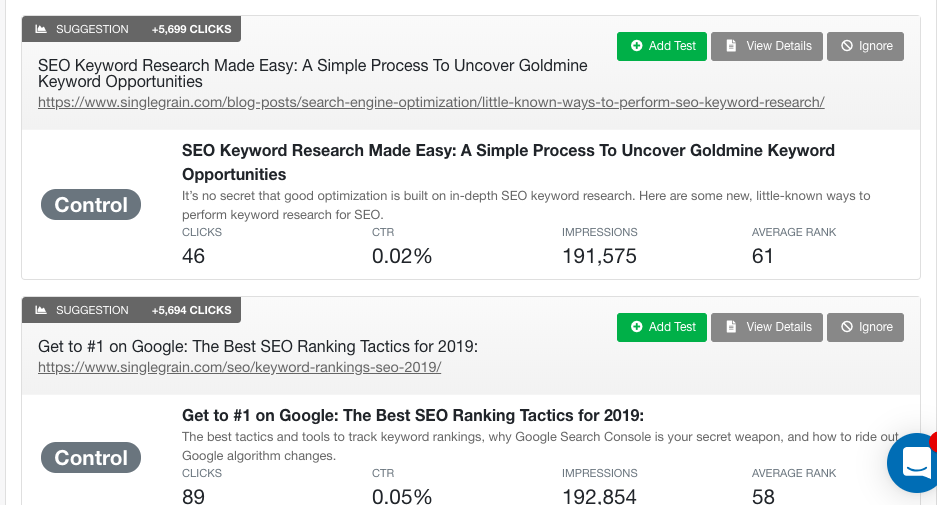Click document icon on second View Details button
The width and height of the screenshot is (937, 505).
[x=731, y=327]
